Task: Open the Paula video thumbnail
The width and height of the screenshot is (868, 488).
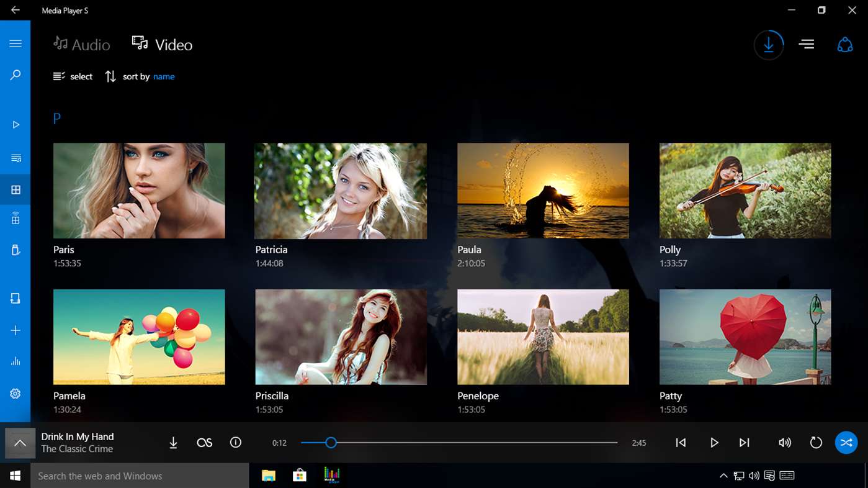Action: tap(543, 191)
